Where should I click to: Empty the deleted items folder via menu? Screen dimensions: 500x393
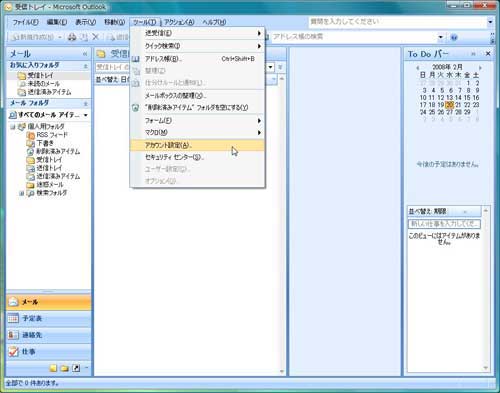[196, 108]
